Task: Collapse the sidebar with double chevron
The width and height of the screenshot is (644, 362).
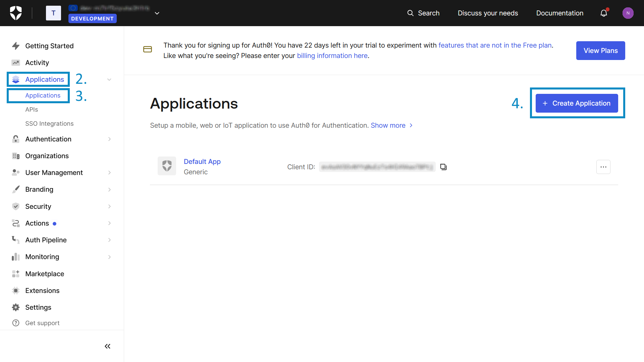Action: tap(107, 346)
